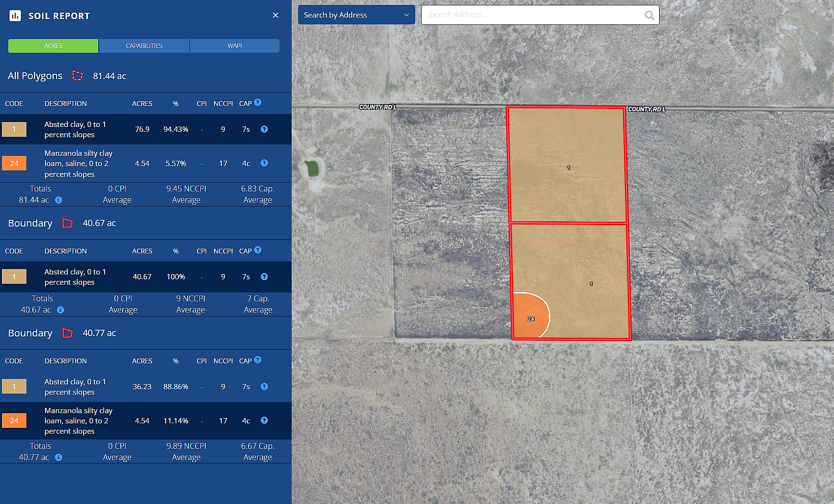834x504 pixels.
Task: Switch to the WAPI tab
Action: pyautogui.click(x=235, y=46)
